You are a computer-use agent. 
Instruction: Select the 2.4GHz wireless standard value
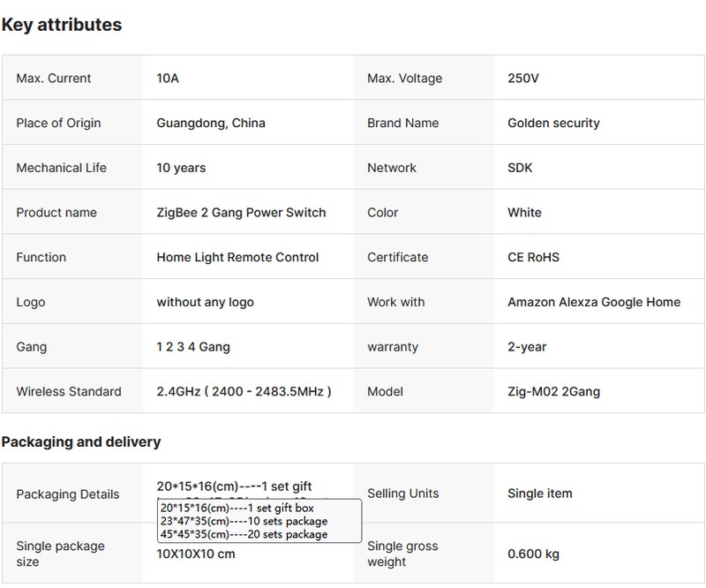point(244,391)
